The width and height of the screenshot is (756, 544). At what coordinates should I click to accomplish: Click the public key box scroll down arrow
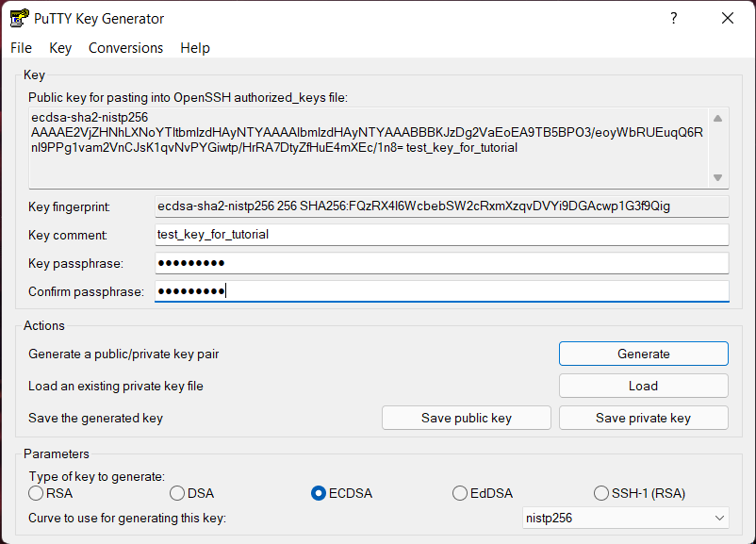point(718,177)
